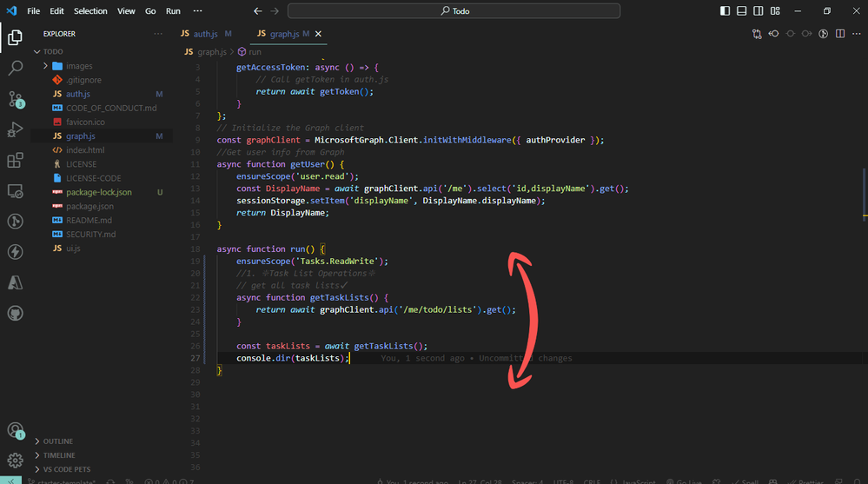Open Explorer Views and More Actions ellipsis
The width and height of the screenshot is (868, 484).
[x=158, y=34]
